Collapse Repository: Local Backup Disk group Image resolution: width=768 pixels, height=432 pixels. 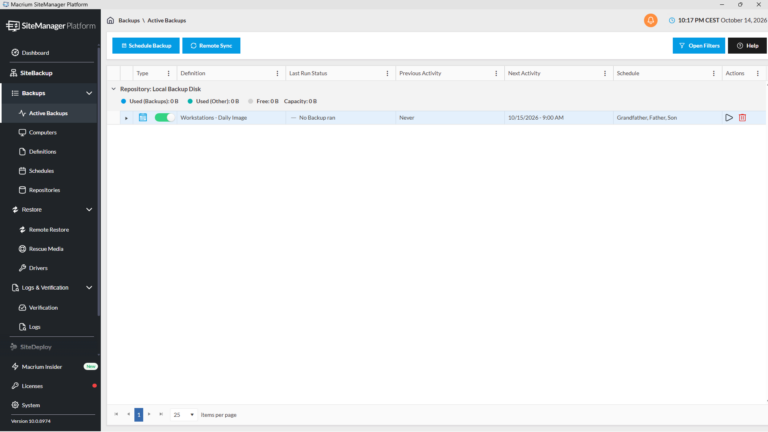114,89
